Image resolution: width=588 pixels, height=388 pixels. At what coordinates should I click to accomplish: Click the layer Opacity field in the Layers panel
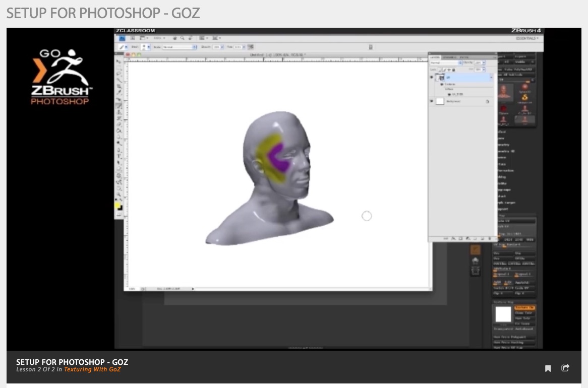(480, 62)
